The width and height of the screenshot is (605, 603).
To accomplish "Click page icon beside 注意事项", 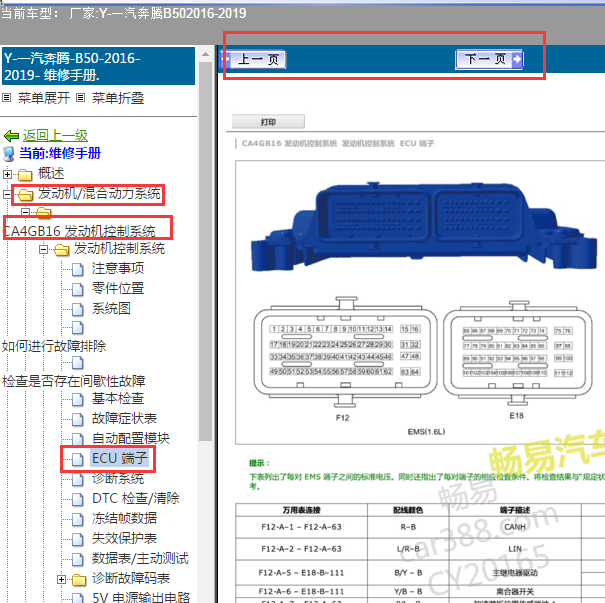I will pos(78,269).
